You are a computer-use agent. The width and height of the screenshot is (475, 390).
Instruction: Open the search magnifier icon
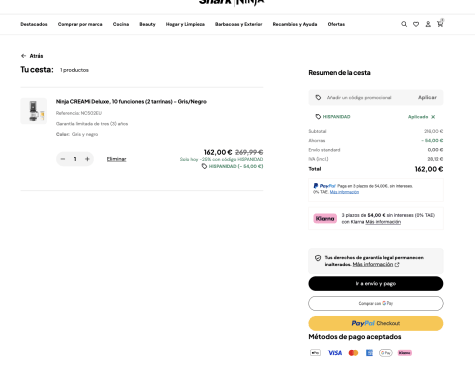click(404, 24)
